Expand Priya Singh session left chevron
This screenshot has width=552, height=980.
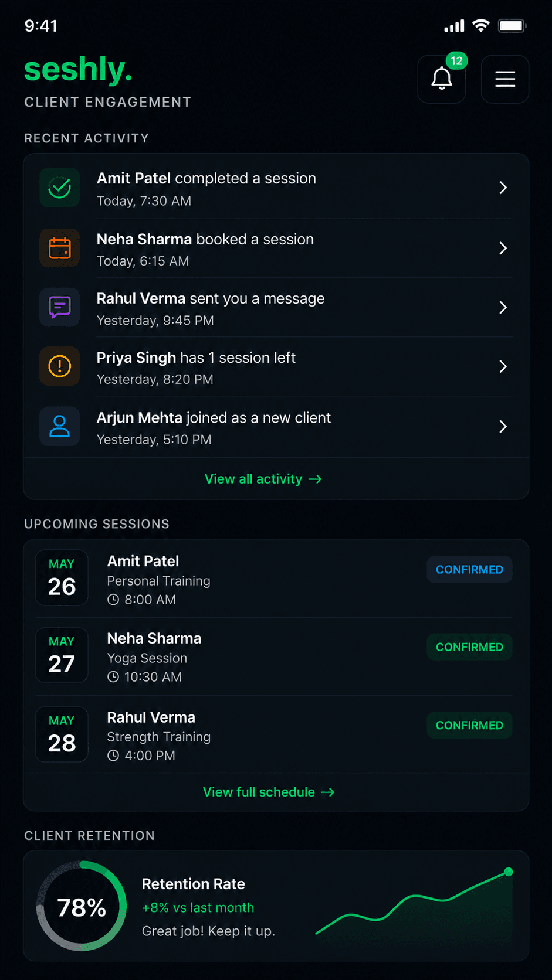tap(503, 366)
